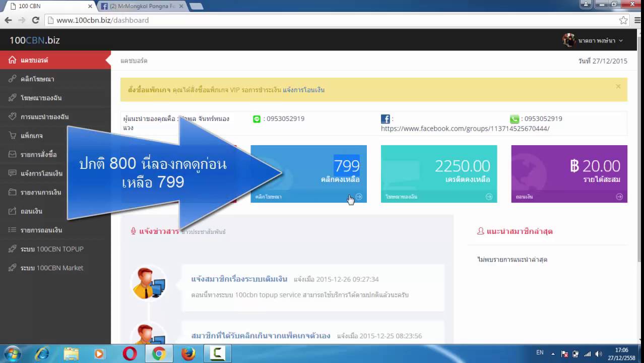Image resolution: width=644 pixels, height=363 pixels.
Task: Open the ฿ 20.00 รายได้สะสม purple card
Action: click(x=569, y=174)
